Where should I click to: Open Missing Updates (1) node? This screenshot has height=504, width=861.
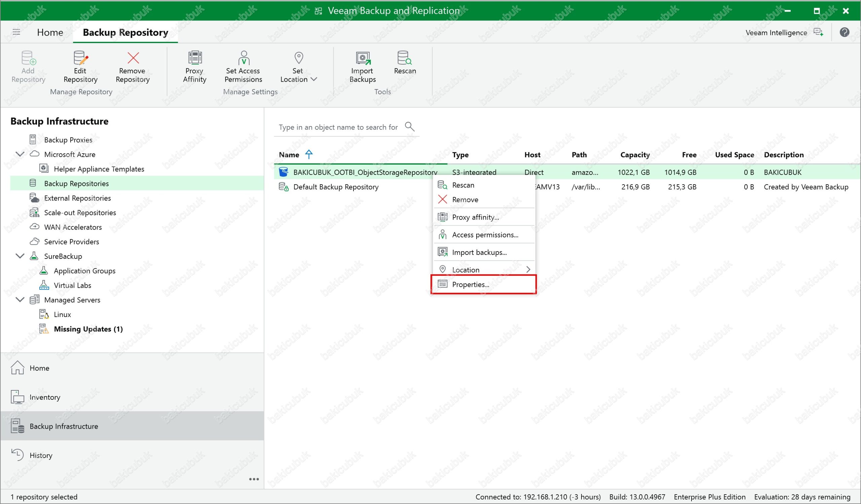tap(88, 329)
